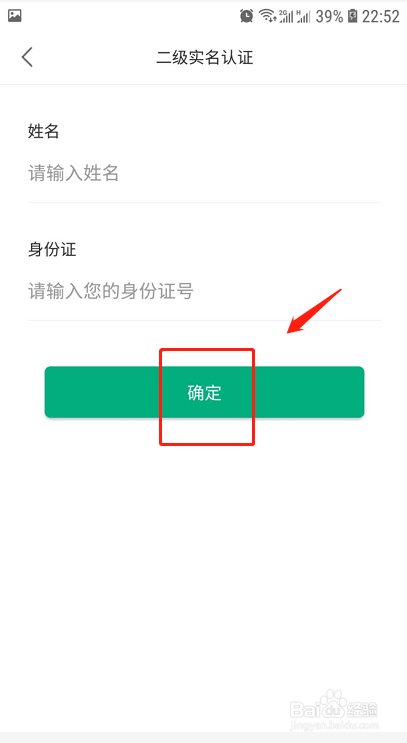Click the 经验 watermark text
Screen dimensions: 407x743
pyautogui.click(x=363, y=709)
